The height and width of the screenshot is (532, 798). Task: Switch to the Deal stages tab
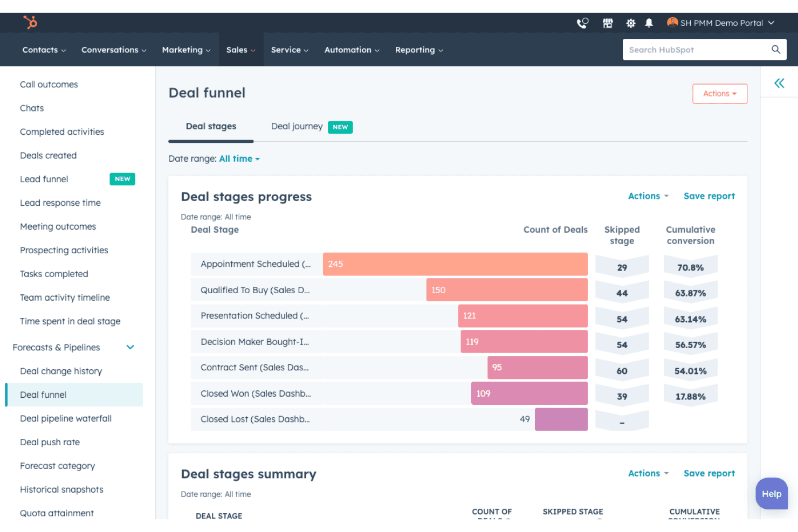tap(211, 127)
